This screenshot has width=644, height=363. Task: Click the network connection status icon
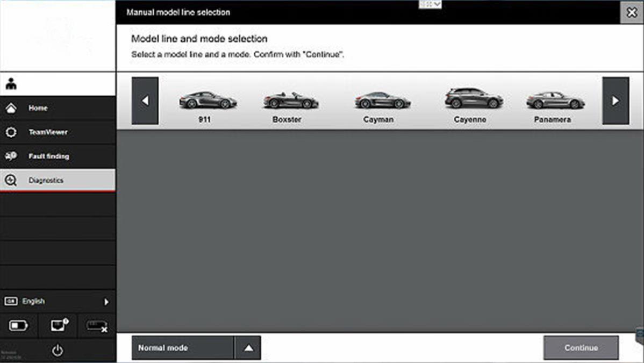59,325
